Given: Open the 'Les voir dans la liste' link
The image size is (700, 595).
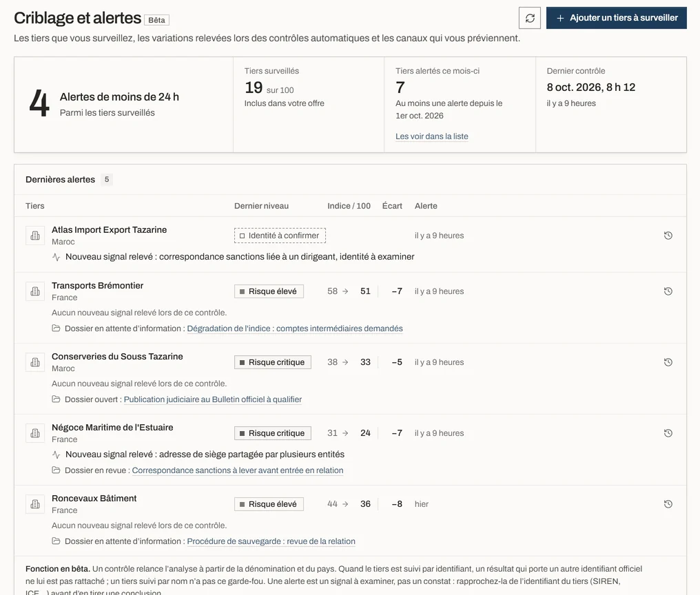Looking at the screenshot, I should 432,136.
